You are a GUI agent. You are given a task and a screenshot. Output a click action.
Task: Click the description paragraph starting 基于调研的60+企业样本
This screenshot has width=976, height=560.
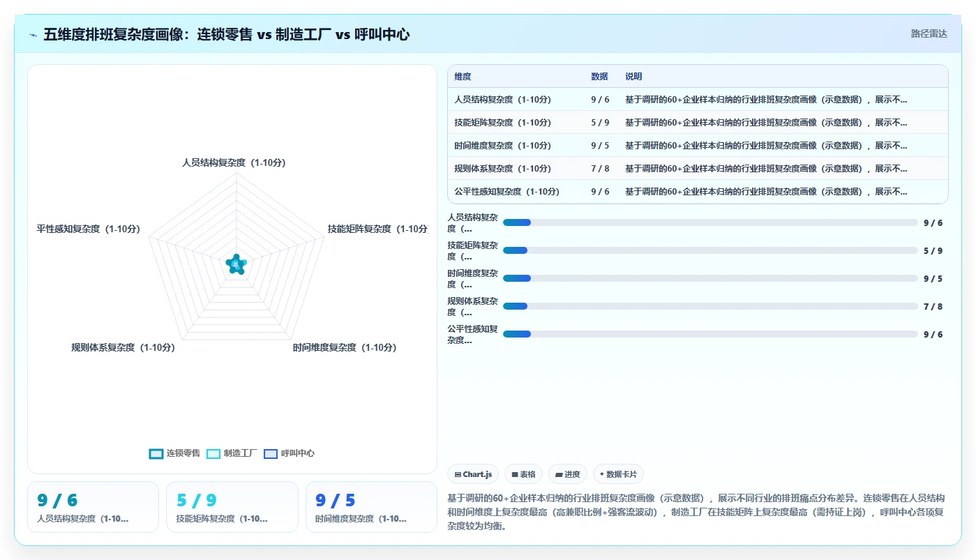696,512
